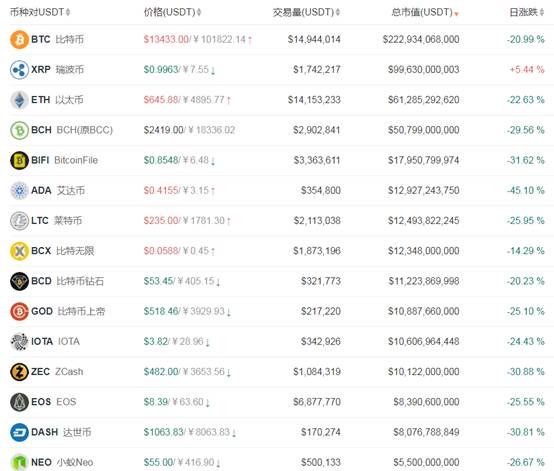This screenshot has height=471, width=554.
Task: Click BCH market cap $50,799,000,000
Action: pyautogui.click(x=424, y=130)
